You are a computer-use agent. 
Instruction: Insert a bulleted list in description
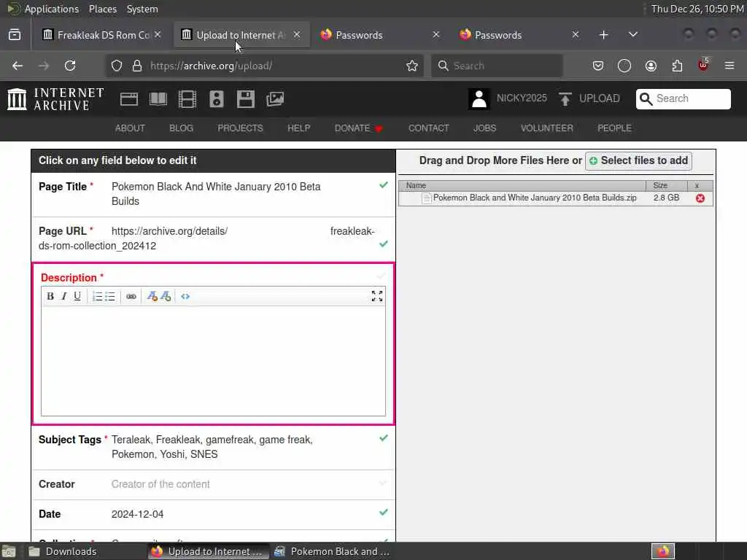[x=110, y=296]
